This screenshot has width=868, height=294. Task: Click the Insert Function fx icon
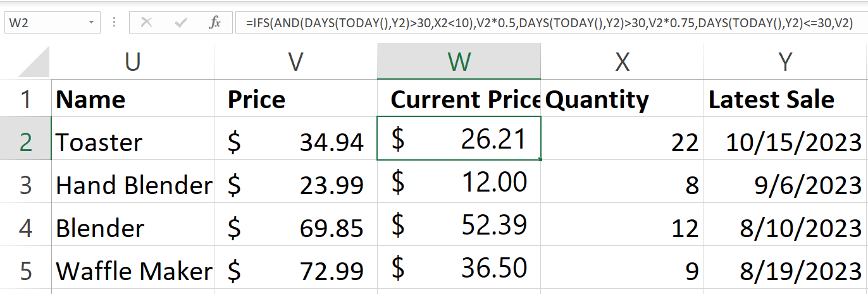coord(214,23)
